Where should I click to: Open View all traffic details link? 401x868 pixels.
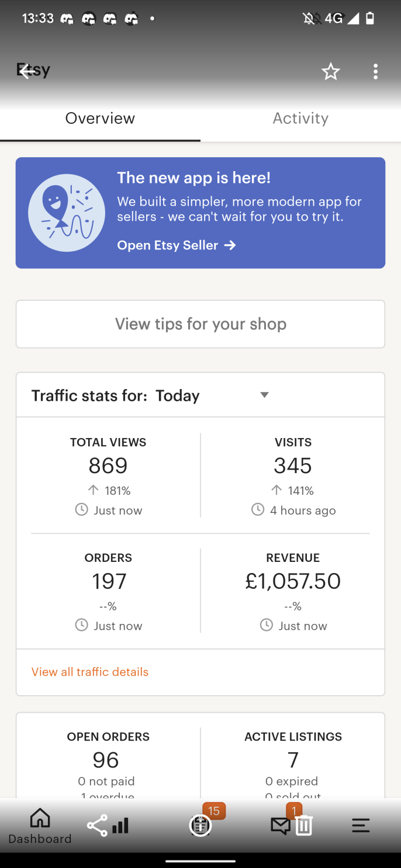click(90, 672)
